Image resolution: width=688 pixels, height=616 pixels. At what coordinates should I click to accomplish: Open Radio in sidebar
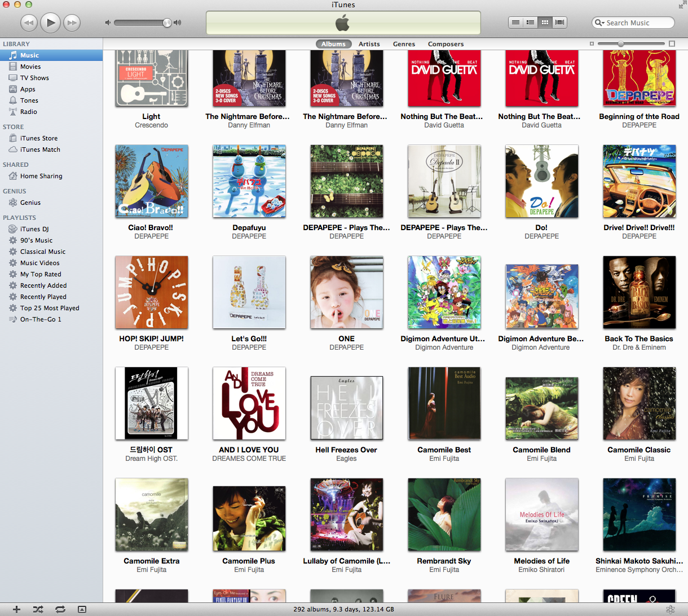tap(51, 112)
